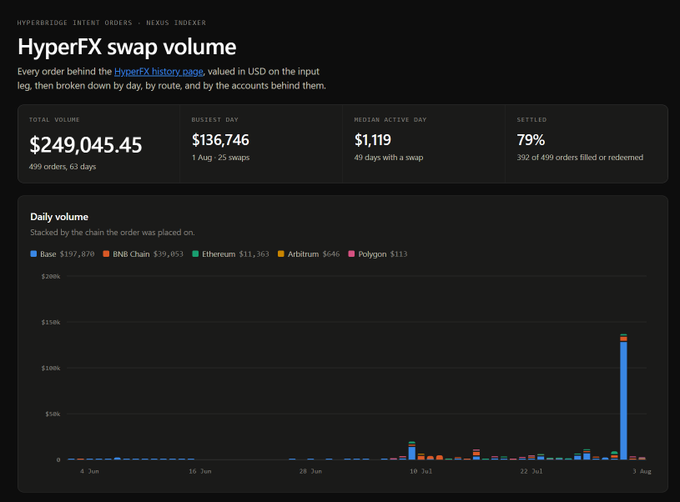Click the $1,119 median active day value
680x502 pixels.
[373, 140]
